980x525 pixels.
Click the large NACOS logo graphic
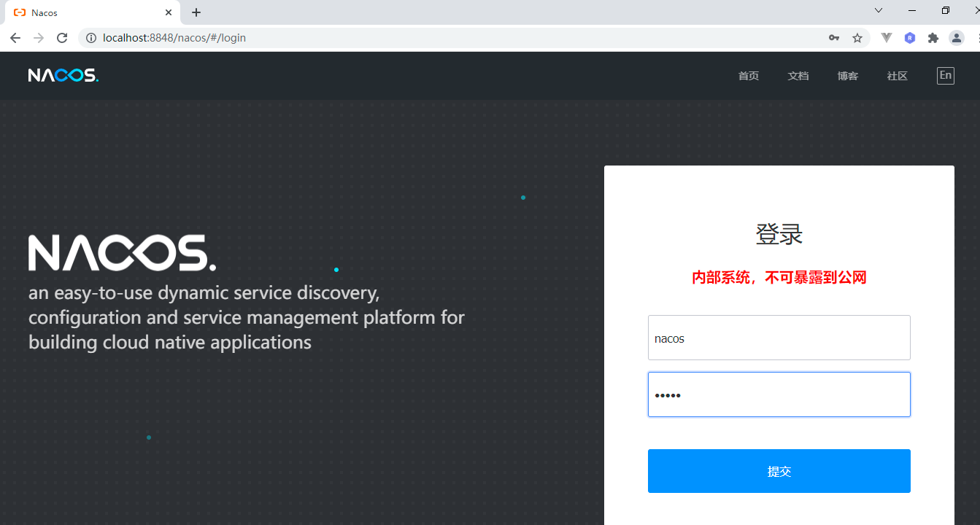tap(122, 253)
